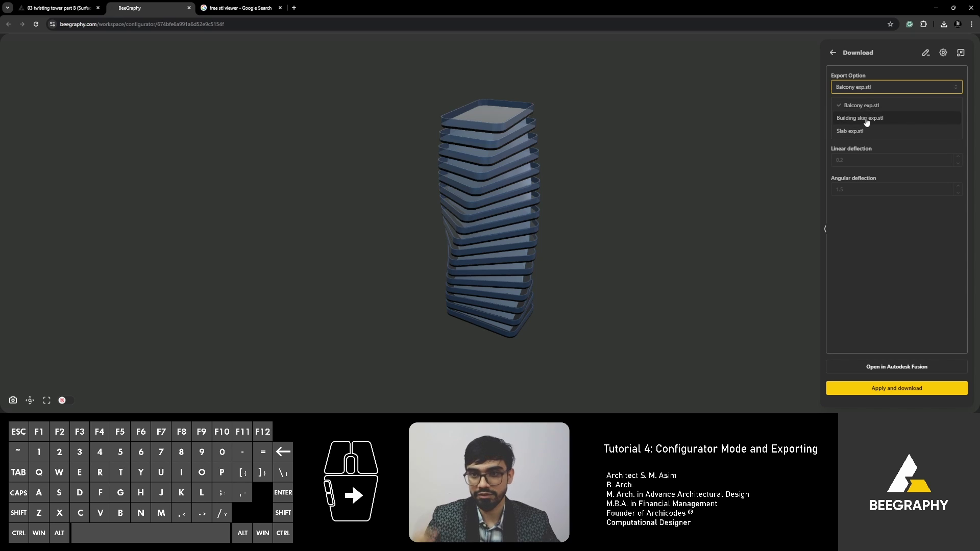Viewport: 980px width, 551px height.
Task: Enter fullscreen view with the brackets icon
Action: point(46,400)
